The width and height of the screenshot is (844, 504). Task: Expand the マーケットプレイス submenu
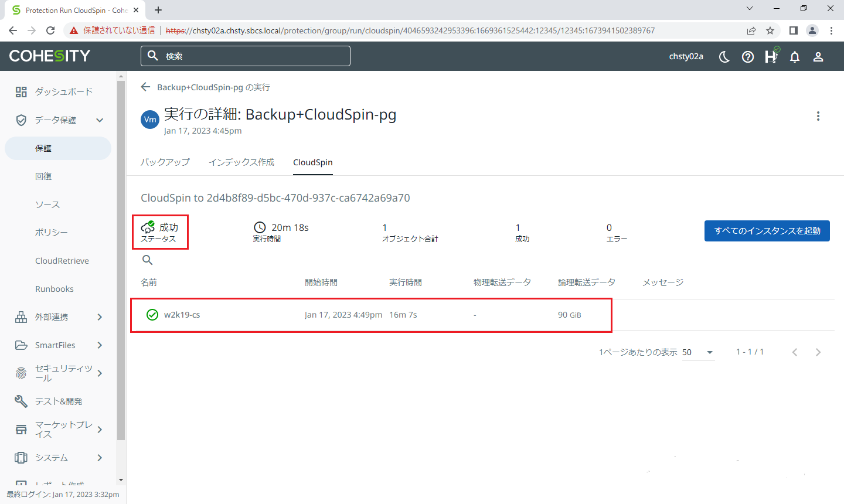(x=100, y=430)
